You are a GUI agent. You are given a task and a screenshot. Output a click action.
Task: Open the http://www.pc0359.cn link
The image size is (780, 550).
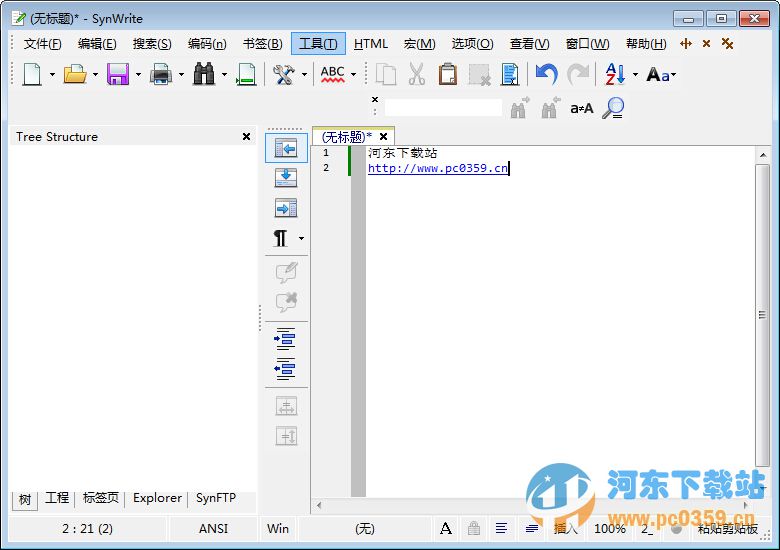438,168
